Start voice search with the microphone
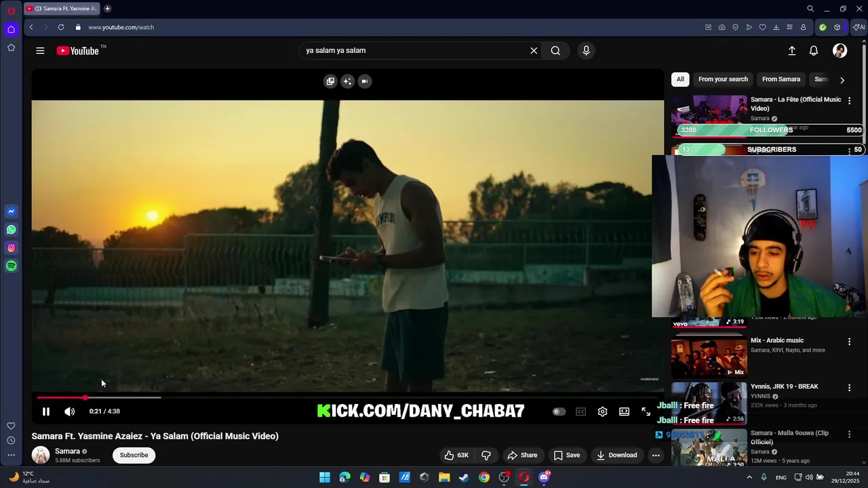 coord(587,51)
